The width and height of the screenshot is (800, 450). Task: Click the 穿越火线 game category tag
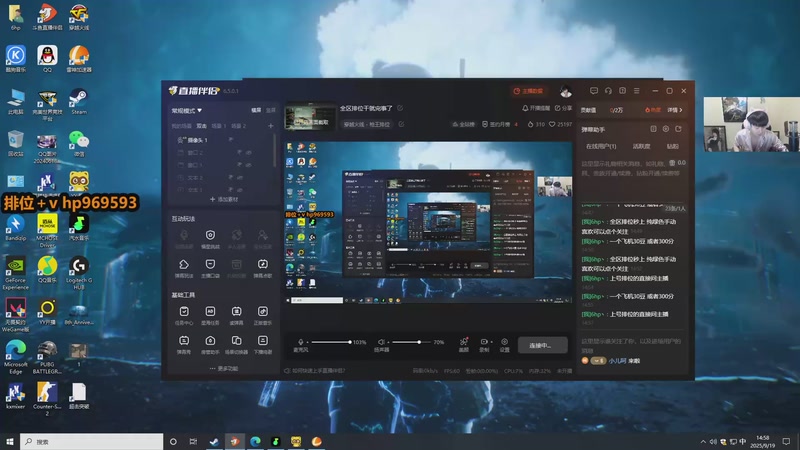click(x=367, y=124)
